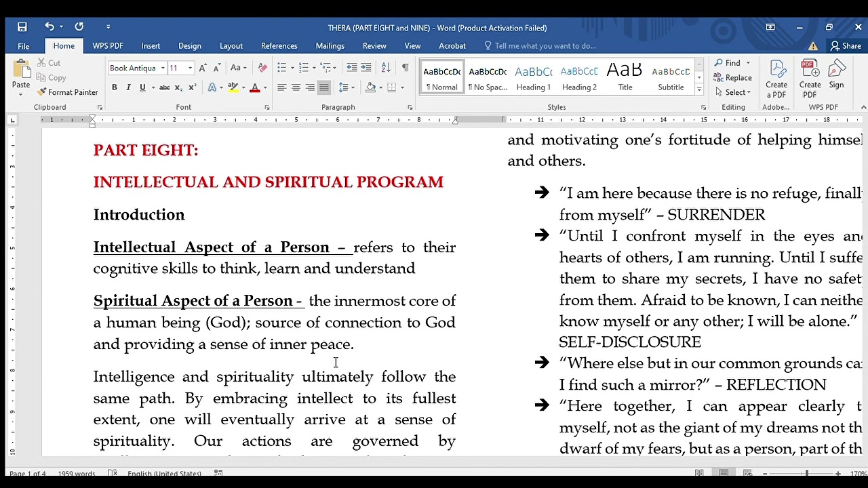Open the Paragraph dialog box launcher

coord(410,108)
